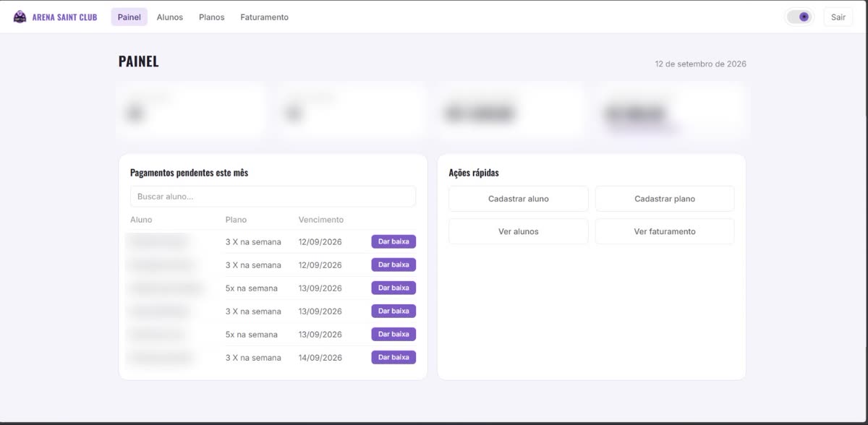Switch to the Alunos tab
Screen dimensions: 868x425
coord(170,17)
